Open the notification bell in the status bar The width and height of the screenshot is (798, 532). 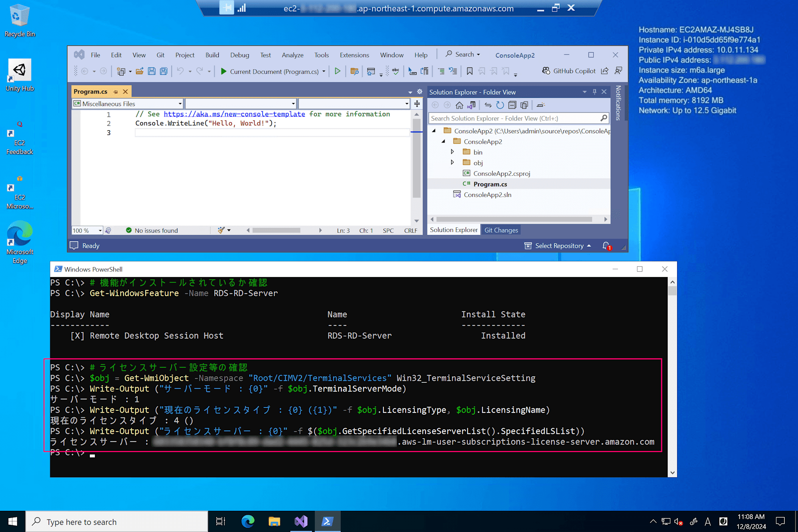(x=606, y=246)
